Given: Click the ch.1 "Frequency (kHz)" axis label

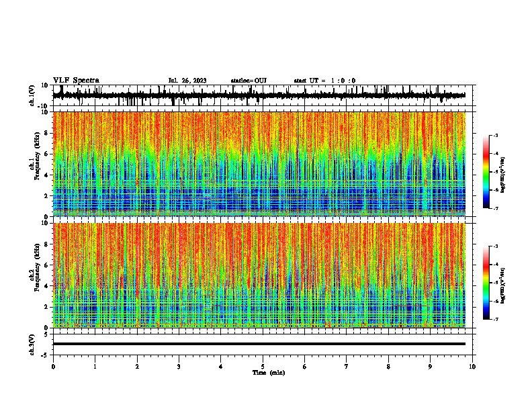Looking at the screenshot, I should coord(37,156).
